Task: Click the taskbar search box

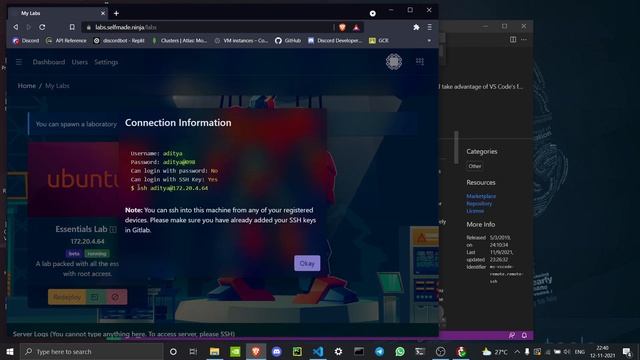Action: click(x=91, y=351)
